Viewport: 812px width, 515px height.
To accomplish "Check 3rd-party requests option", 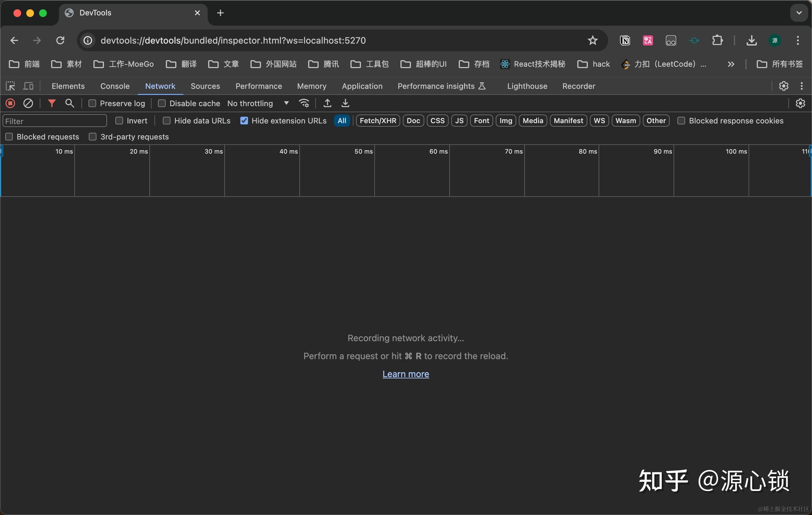I will click(x=92, y=137).
